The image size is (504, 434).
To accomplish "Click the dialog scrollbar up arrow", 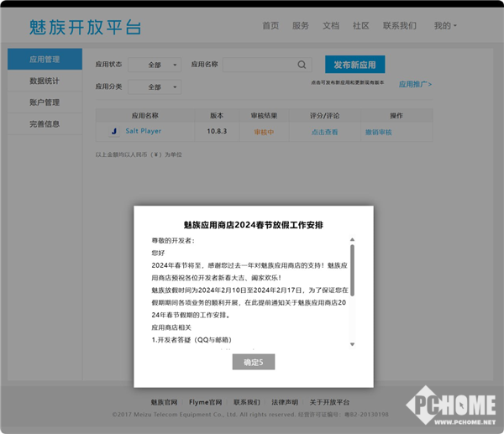I will coord(352,239).
